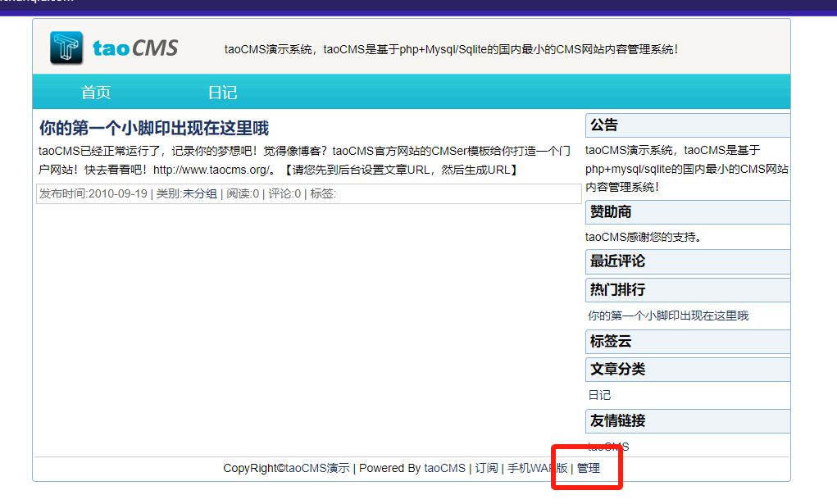Click the taoCMS logo text in header

click(x=134, y=48)
